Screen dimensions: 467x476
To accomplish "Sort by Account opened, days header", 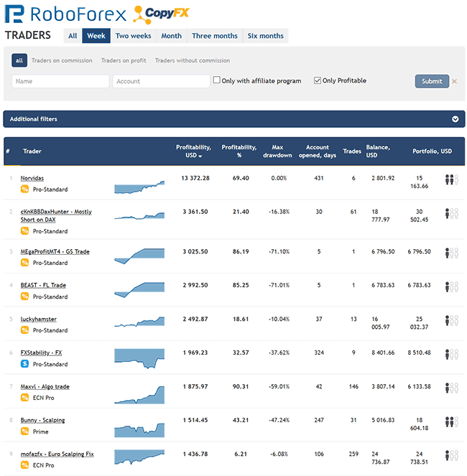I will (318, 151).
